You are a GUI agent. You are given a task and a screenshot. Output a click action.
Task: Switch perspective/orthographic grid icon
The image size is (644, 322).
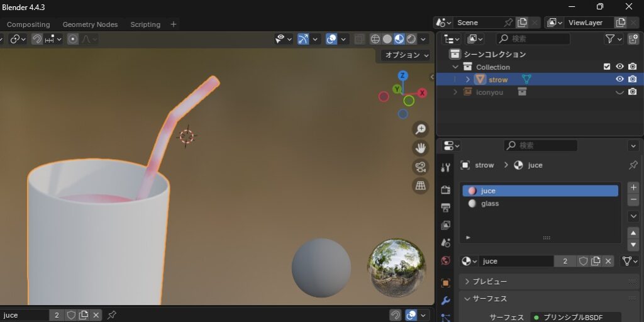coord(421,186)
